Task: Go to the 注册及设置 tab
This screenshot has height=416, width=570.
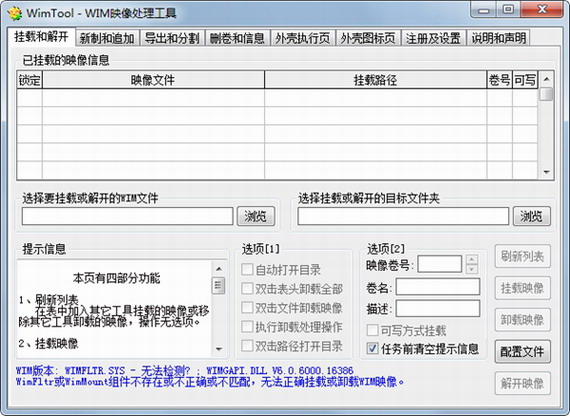Action: coord(433,38)
